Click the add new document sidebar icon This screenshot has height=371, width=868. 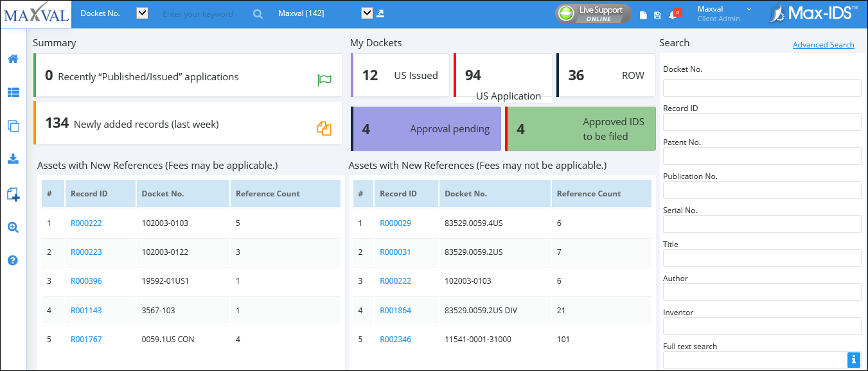point(13,194)
